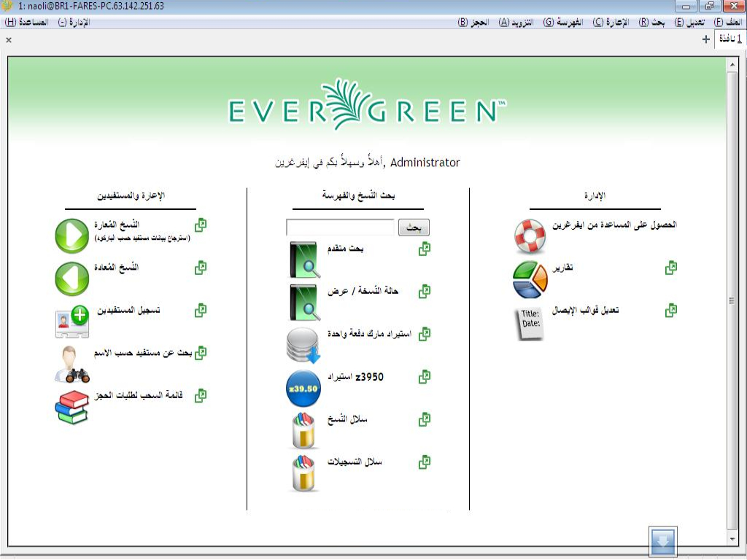Viewport: 747px width, 560px height.
Task: Close the current tab with the X button
Action: [9, 40]
